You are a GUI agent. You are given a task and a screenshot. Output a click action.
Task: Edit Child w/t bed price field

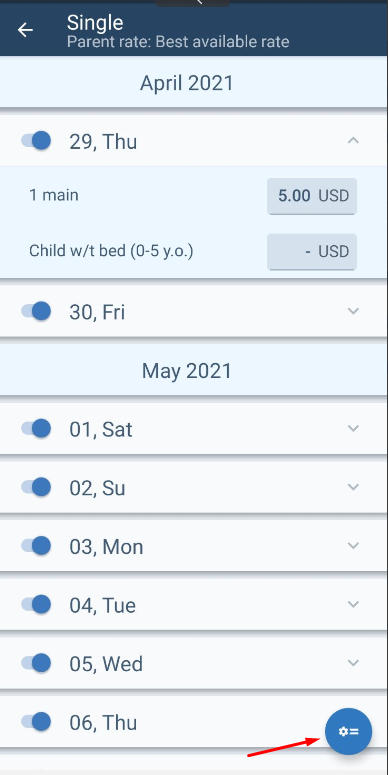coord(312,252)
